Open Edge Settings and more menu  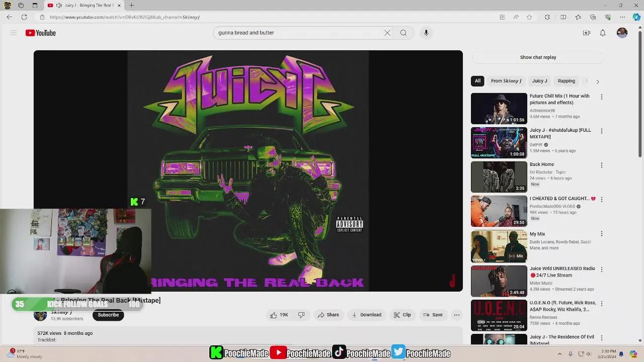(x=622, y=17)
